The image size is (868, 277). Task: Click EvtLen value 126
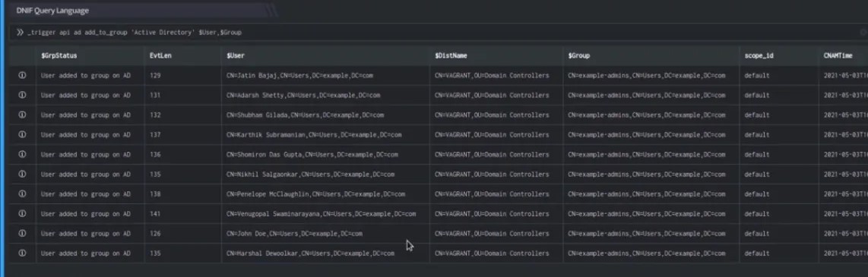[x=155, y=233]
